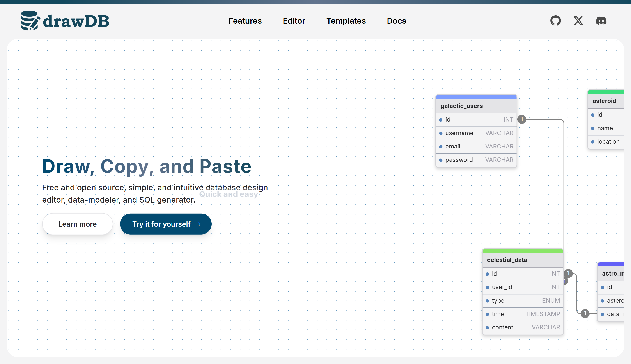
Task: Open the Templates menu item
Action: tap(346, 21)
